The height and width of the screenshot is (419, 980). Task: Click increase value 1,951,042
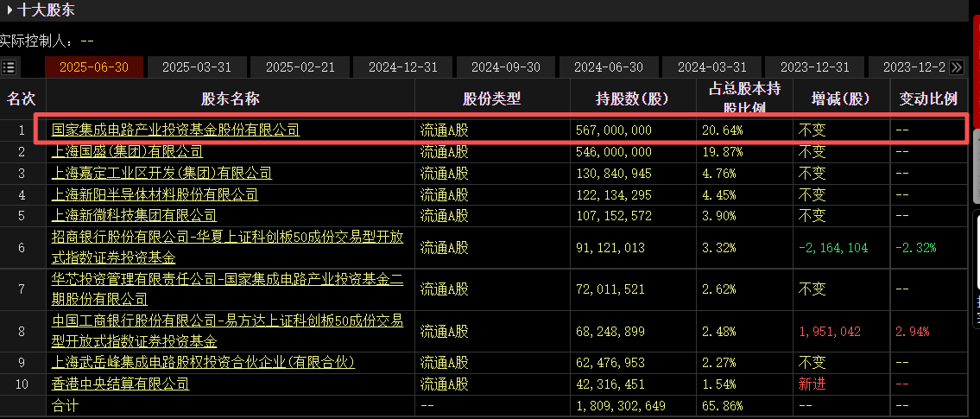(x=830, y=331)
